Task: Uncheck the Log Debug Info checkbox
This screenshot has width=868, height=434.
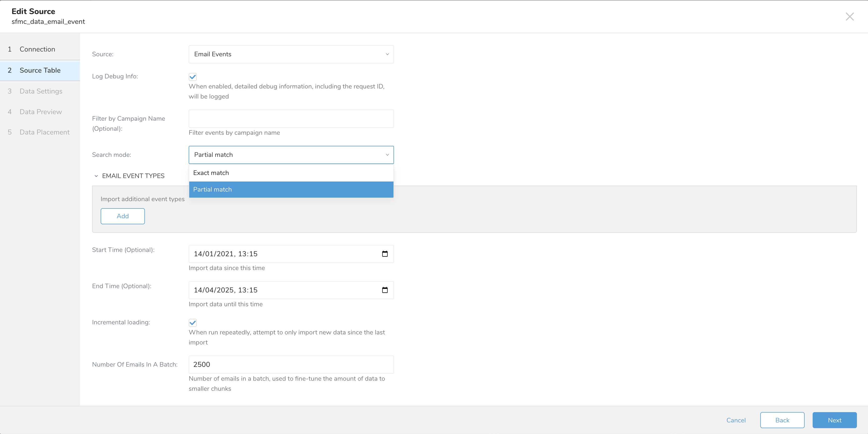Action: click(x=193, y=77)
